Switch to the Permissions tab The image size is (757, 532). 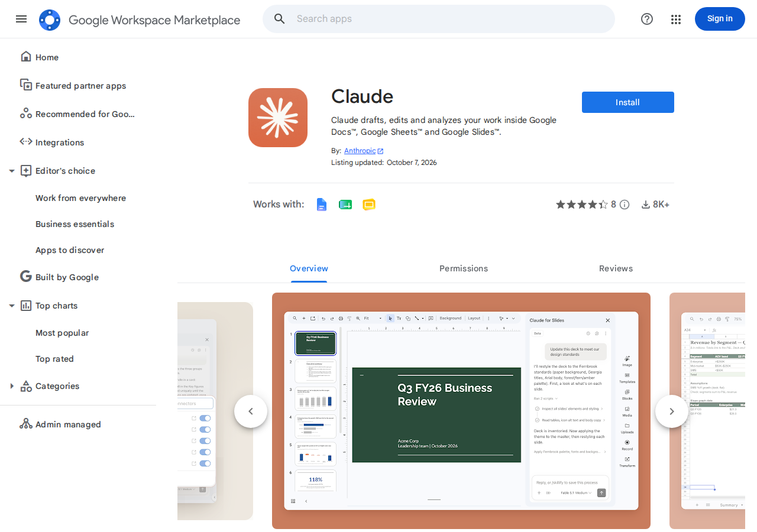coord(464,268)
